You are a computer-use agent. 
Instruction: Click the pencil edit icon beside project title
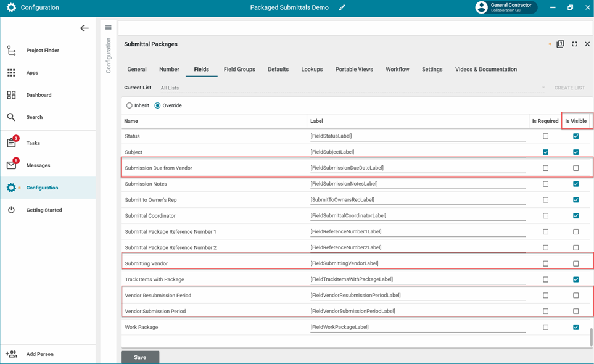tap(342, 8)
